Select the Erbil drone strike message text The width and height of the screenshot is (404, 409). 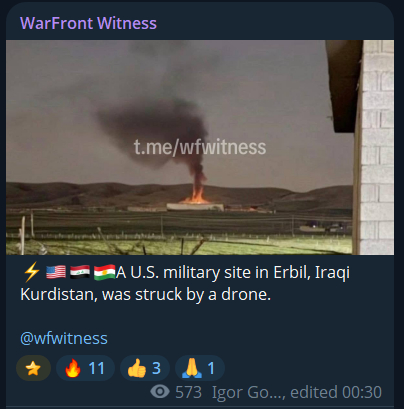[x=185, y=283]
